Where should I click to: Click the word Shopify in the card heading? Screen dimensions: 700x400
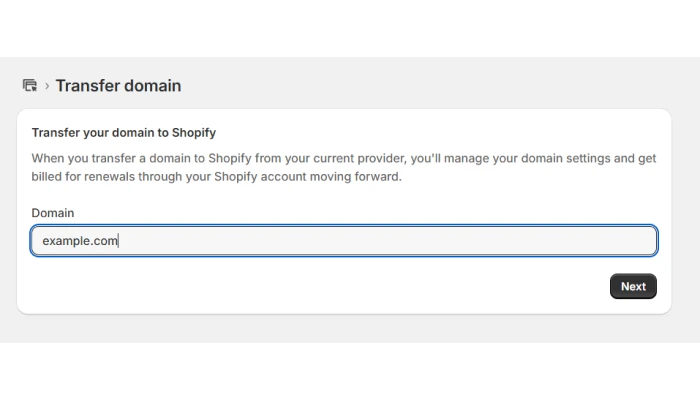pyautogui.click(x=194, y=133)
